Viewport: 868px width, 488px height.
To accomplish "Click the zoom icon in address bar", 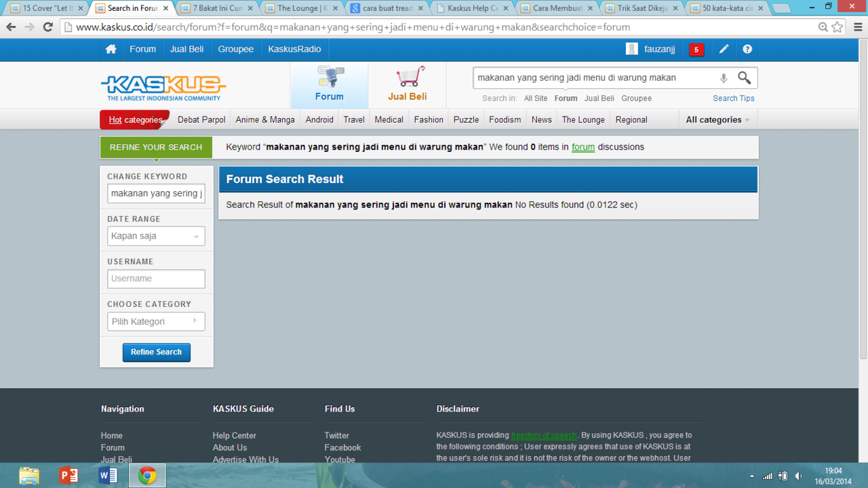I will pos(823,27).
